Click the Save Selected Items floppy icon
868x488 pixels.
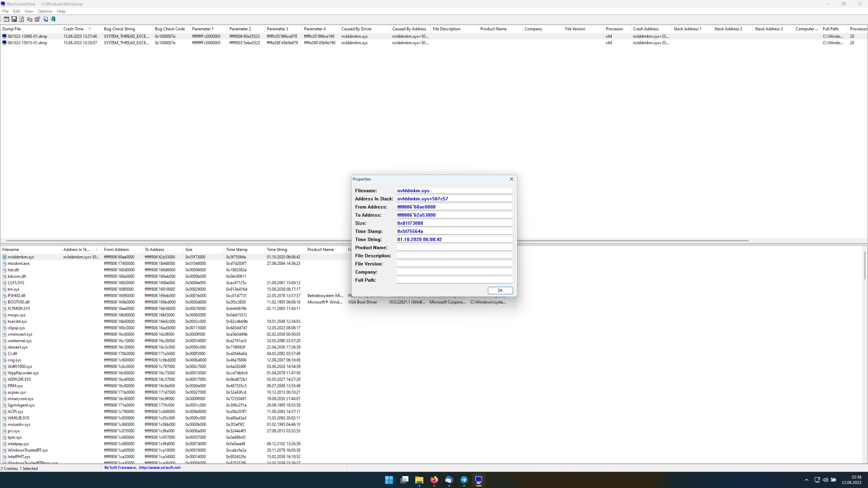(14, 19)
